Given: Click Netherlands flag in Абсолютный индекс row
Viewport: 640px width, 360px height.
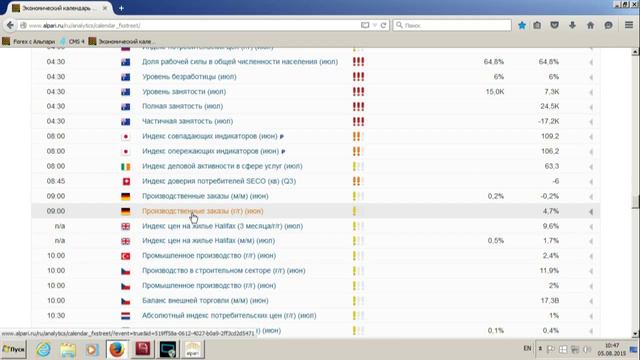Looking at the screenshot, I should [x=126, y=316].
